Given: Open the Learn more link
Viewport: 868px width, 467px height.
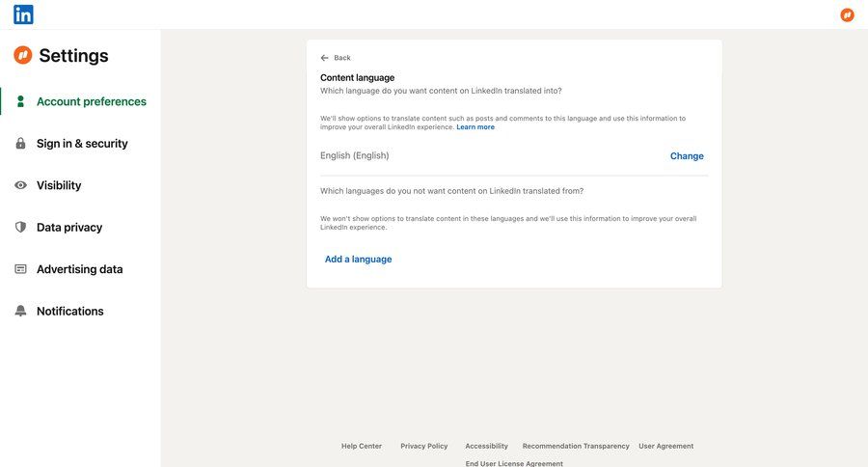Looking at the screenshot, I should point(475,127).
